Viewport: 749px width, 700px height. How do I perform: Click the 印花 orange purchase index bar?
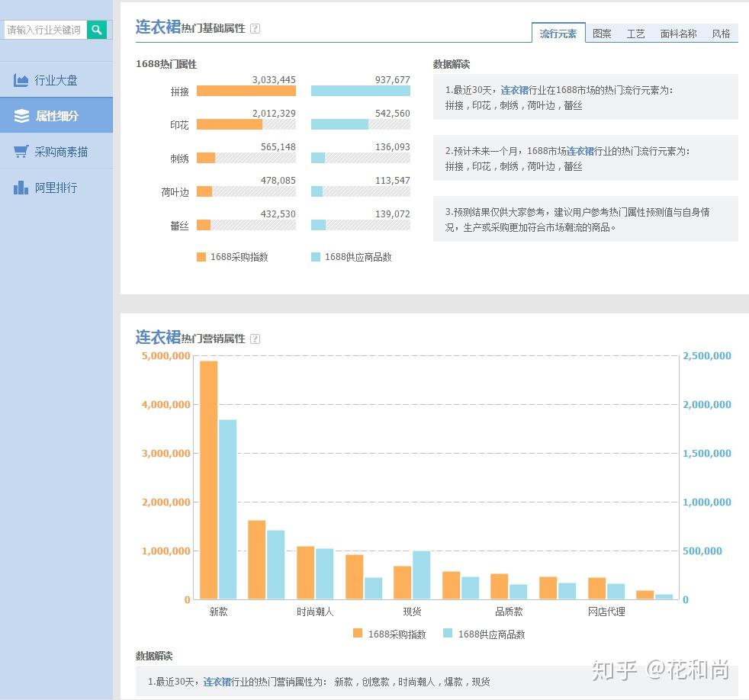tap(230, 124)
